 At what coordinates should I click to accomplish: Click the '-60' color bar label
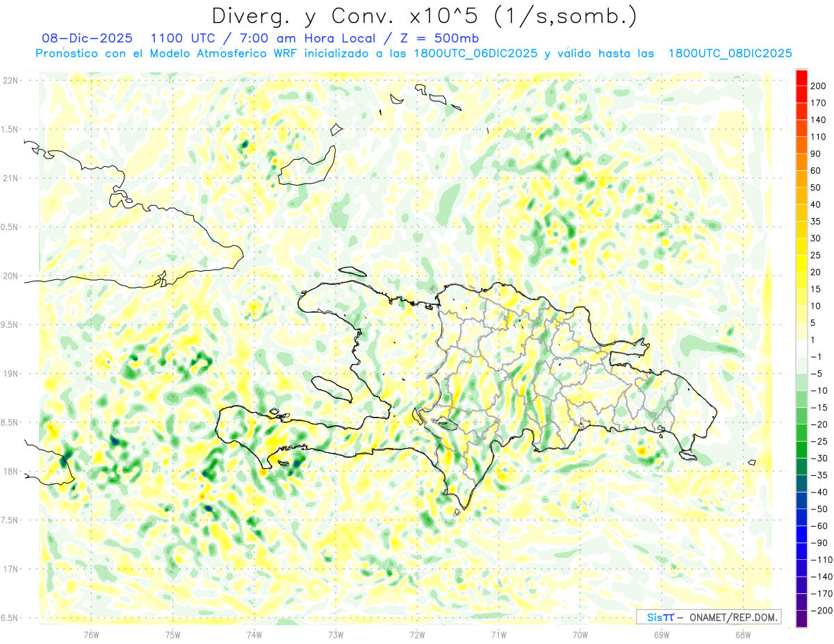pos(819,526)
